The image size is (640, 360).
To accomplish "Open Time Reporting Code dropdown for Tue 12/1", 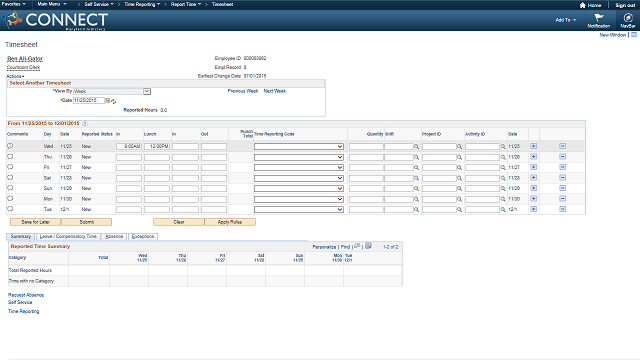I will [299, 209].
